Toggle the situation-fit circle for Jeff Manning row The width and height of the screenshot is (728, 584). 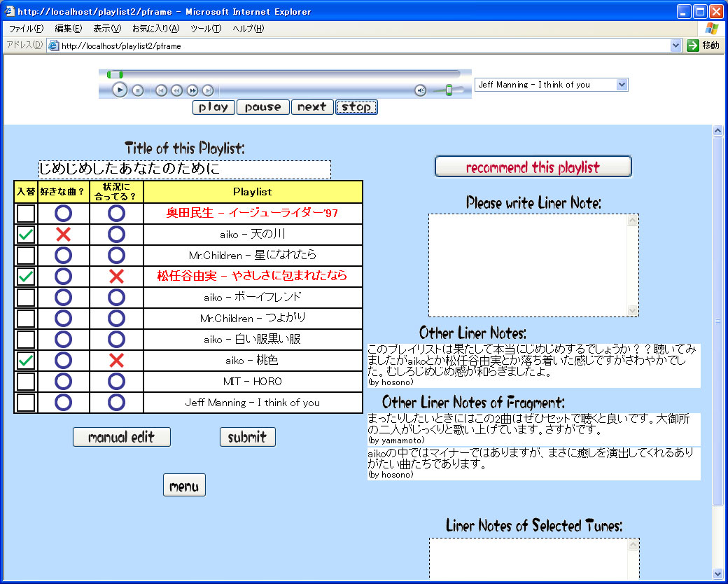[116, 403]
